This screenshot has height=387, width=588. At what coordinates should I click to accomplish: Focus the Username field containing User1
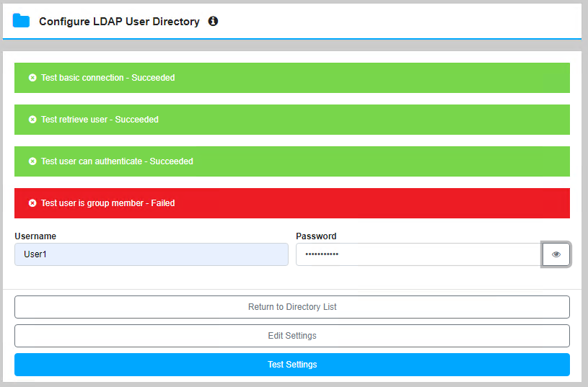tap(152, 254)
